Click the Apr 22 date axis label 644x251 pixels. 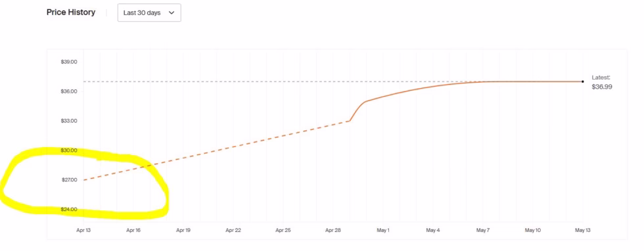[x=233, y=231]
